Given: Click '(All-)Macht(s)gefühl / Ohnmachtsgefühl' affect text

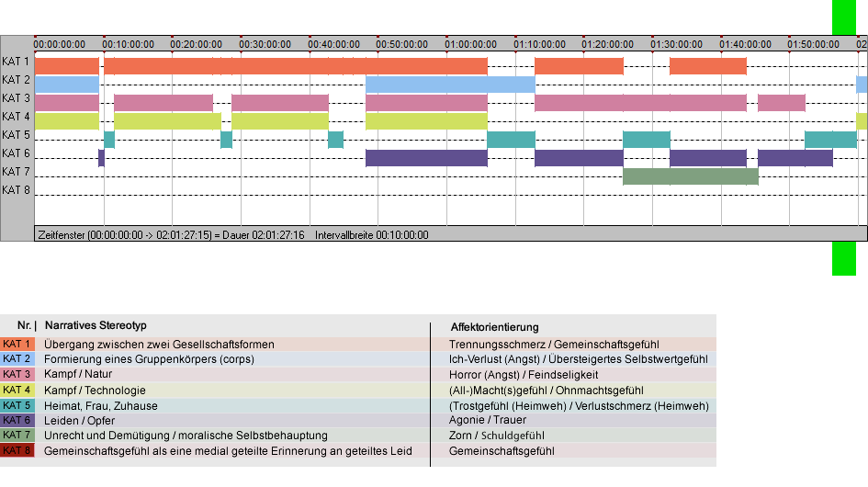Looking at the screenshot, I should (x=547, y=390).
